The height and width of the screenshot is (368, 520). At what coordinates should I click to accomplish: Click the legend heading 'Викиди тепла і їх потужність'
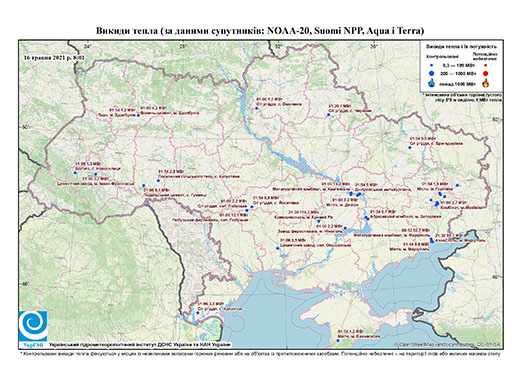tap(462, 46)
